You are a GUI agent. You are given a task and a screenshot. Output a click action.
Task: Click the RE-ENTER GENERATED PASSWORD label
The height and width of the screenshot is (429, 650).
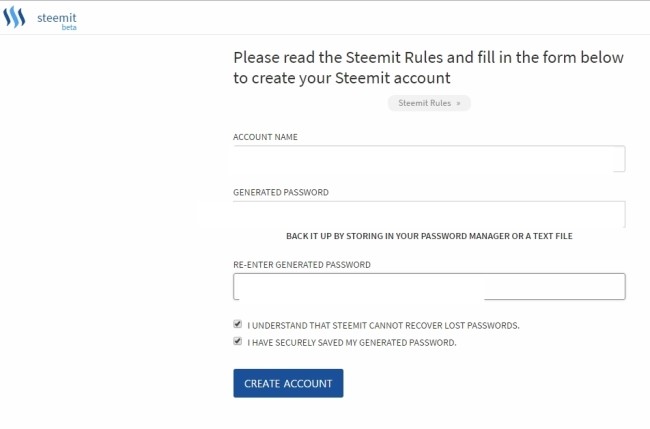(302, 265)
